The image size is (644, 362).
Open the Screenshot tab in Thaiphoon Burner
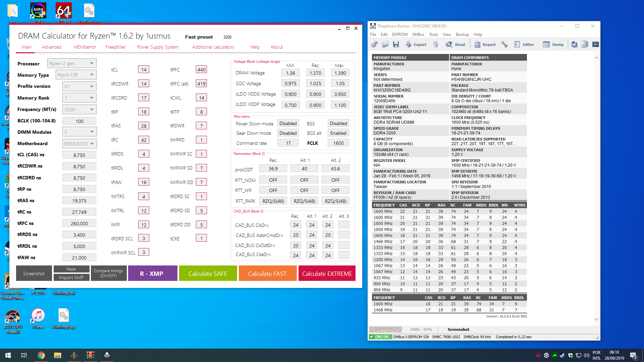pyautogui.click(x=458, y=329)
